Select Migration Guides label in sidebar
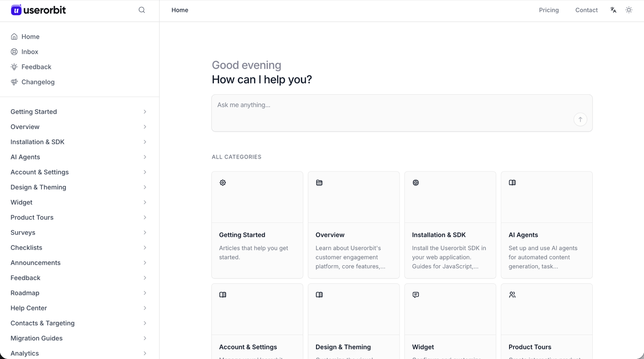 coord(37,338)
